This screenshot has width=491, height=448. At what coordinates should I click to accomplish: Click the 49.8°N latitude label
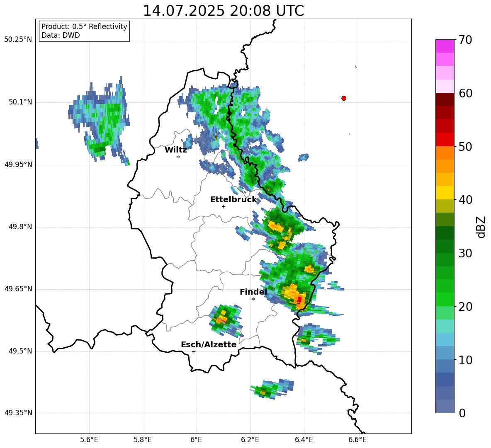click(x=20, y=227)
